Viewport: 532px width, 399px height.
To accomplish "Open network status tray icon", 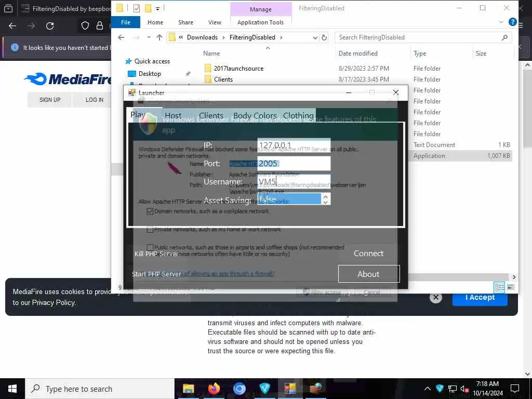I will (453, 389).
